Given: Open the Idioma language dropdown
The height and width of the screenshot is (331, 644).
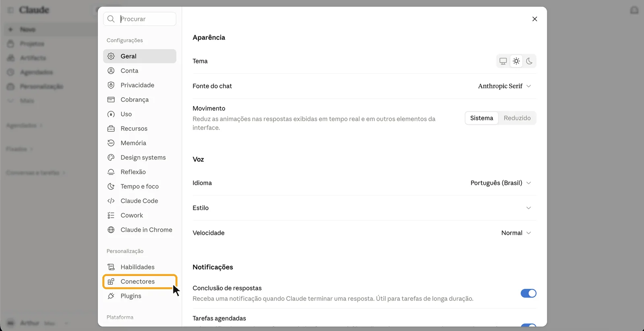Looking at the screenshot, I should pyautogui.click(x=501, y=183).
